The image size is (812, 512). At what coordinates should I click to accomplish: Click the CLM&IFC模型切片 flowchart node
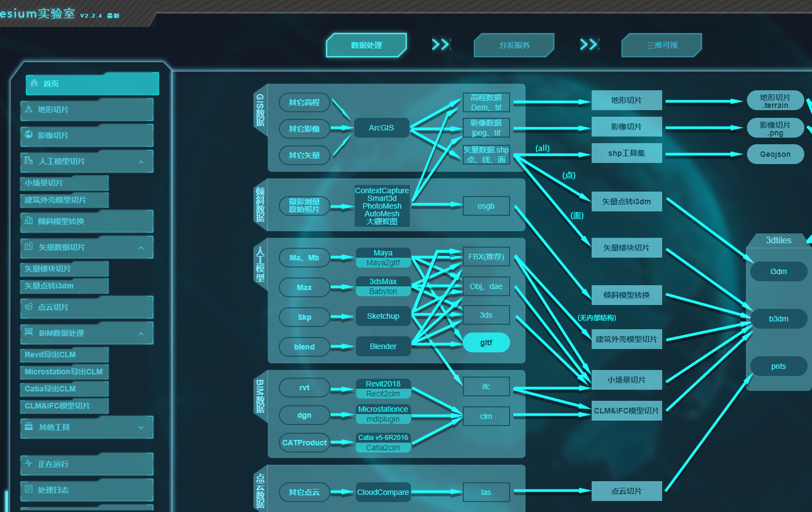coord(626,411)
